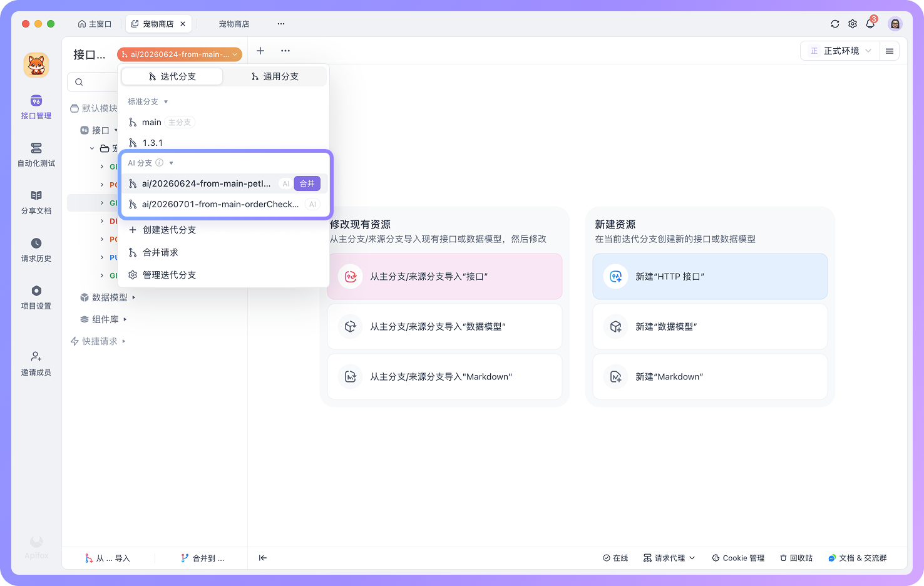Image resolution: width=924 pixels, height=586 pixels.
Task: Close the 宠物商店 tab
Action: (183, 24)
